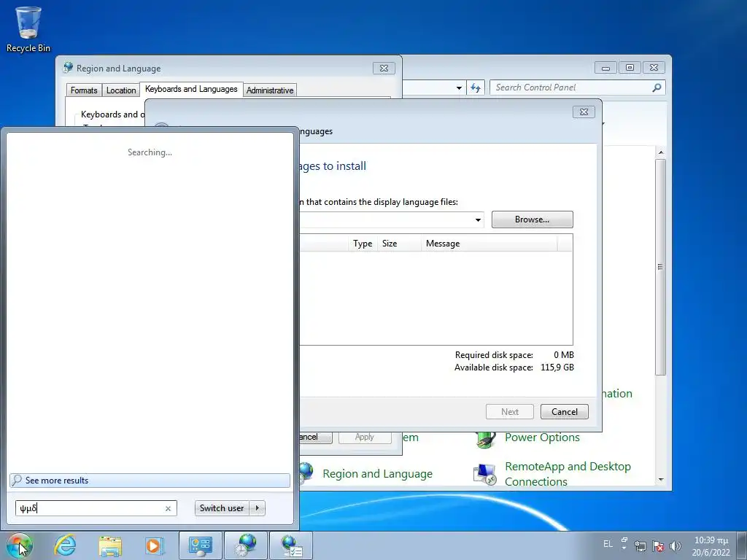Click the Control Panel refresh icon

pos(476,87)
